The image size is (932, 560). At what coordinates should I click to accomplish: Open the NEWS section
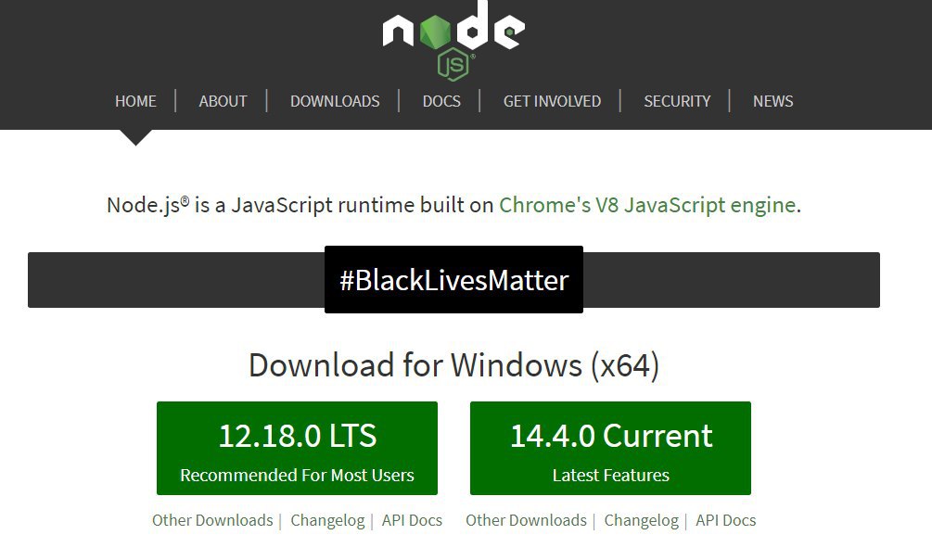772,101
